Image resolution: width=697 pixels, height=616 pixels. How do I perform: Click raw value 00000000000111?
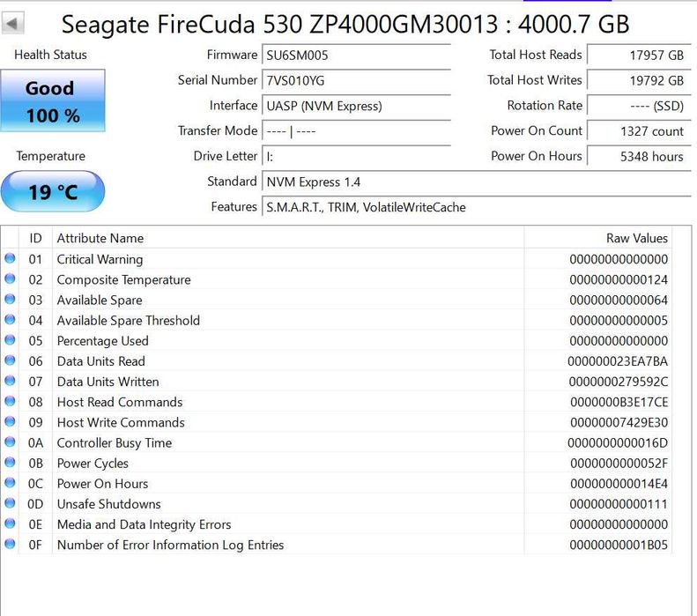point(619,504)
